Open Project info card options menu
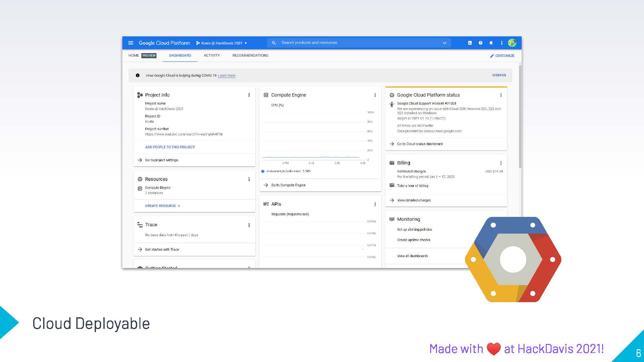 [x=249, y=95]
